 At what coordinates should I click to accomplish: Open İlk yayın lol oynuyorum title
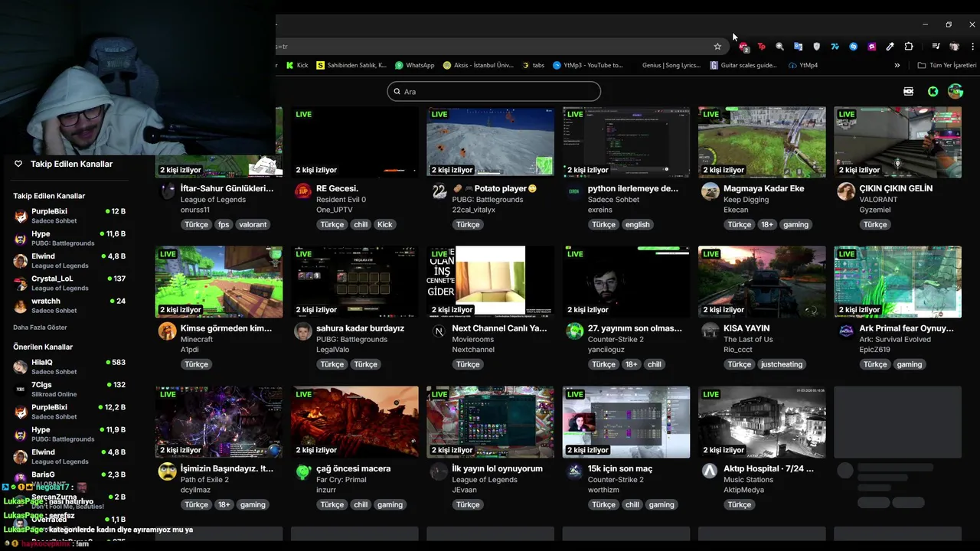click(497, 468)
